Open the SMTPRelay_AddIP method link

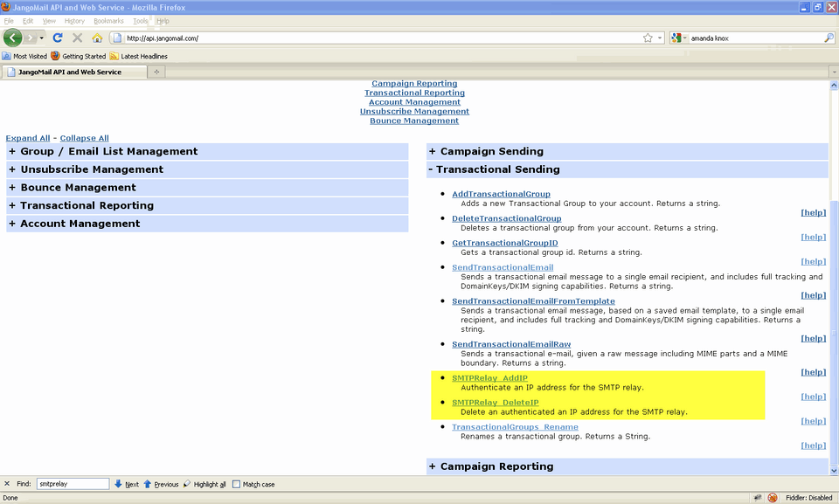pos(490,378)
